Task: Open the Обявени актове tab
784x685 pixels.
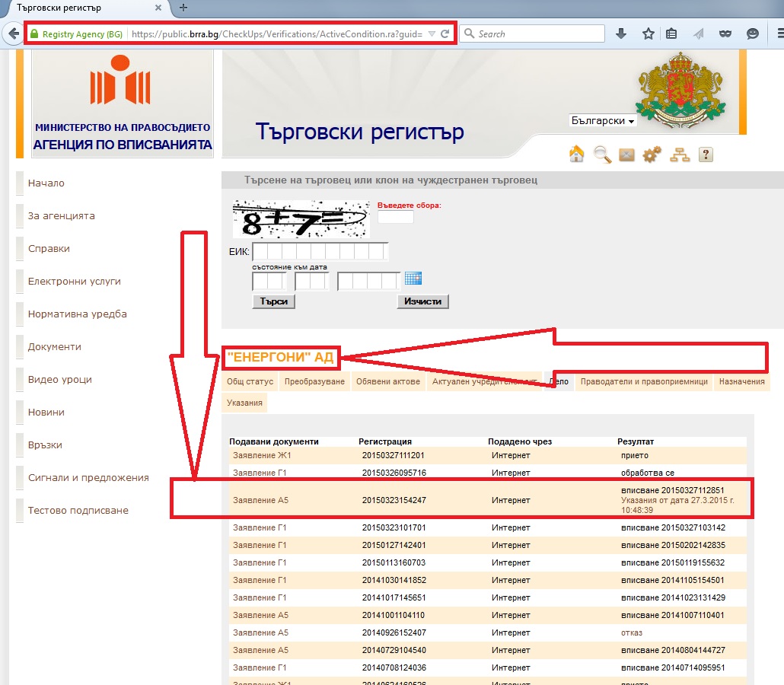Action: pyautogui.click(x=388, y=381)
